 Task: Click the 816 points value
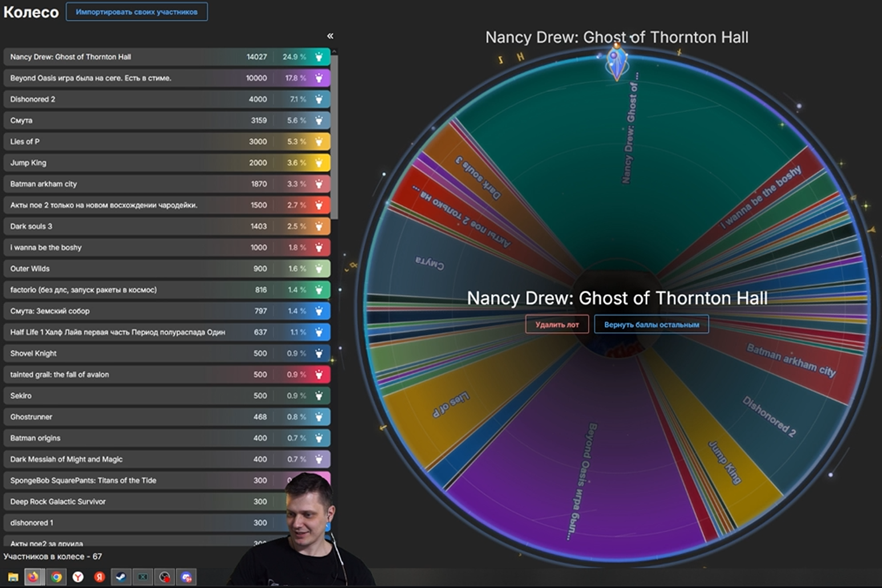(x=261, y=290)
